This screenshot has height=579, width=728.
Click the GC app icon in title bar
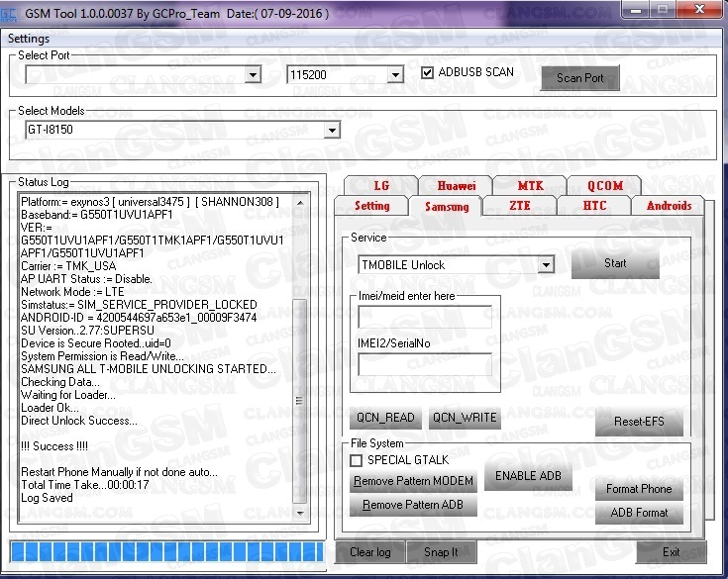[8, 14]
